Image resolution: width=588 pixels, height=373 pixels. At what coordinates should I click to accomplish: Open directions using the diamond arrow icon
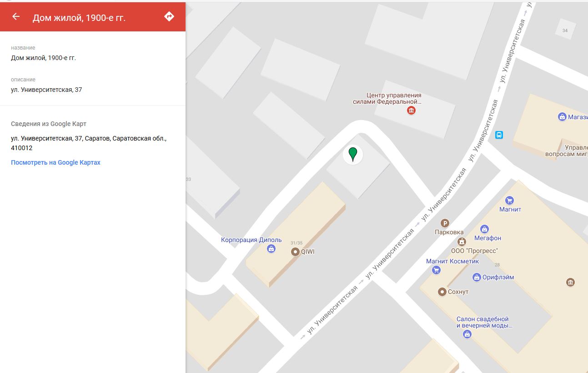click(x=169, y=17)
